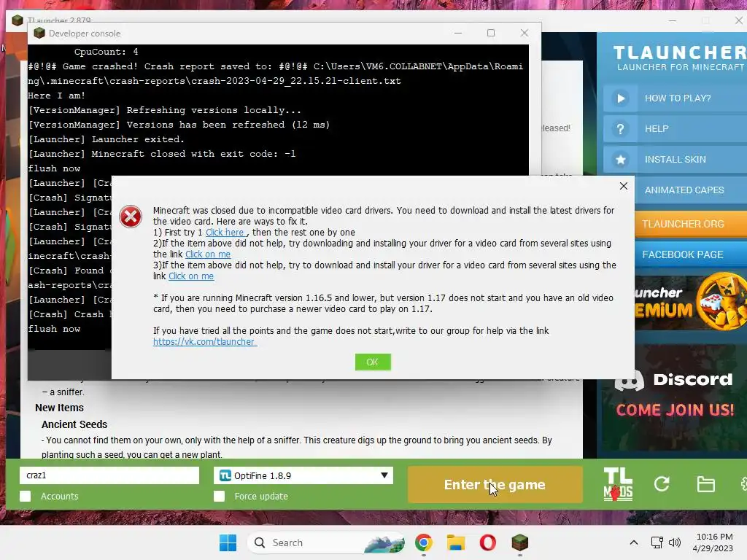Close the Developer console window
Viewport: 747px width, 560px height.
click(524, 33)
